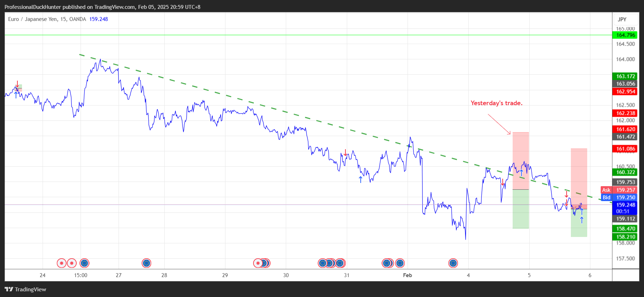Image resolution: width=644 pixels, height=297 pixels.
Task: Click the 157.500 level on price scale
Action: [626, 259]
